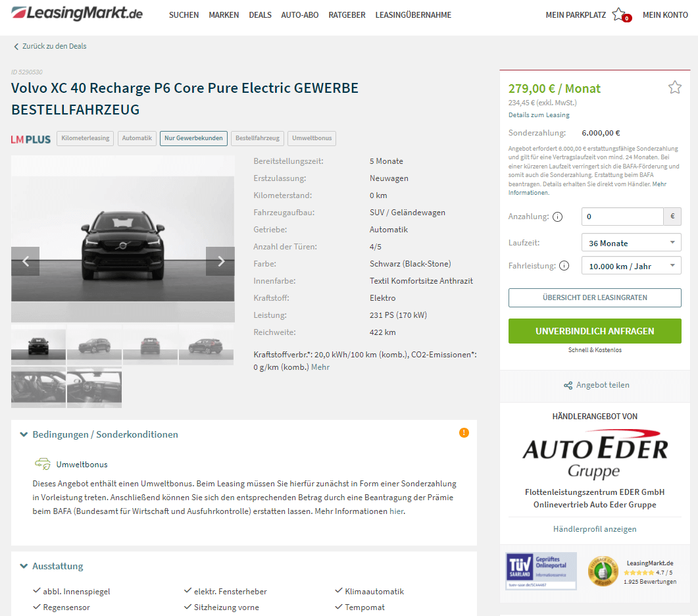Viewport: 698px width, 616px height.
Task: Click the info icon beside Anzahlung
Action: [x=557, y=217]
